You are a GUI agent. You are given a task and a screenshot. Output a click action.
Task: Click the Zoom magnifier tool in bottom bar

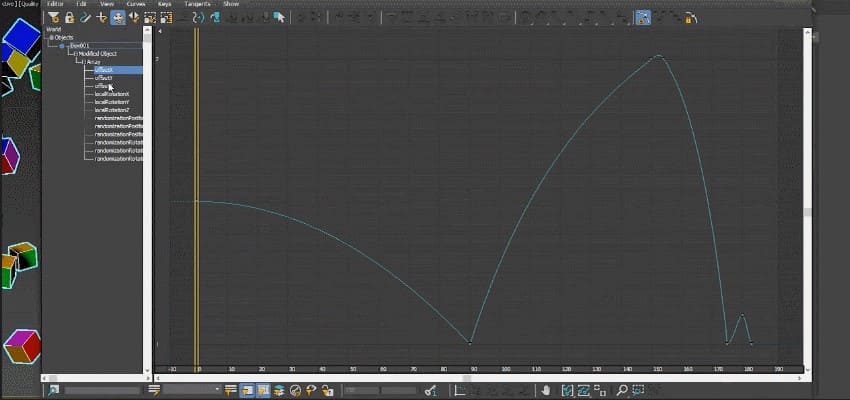click(621, 390)
